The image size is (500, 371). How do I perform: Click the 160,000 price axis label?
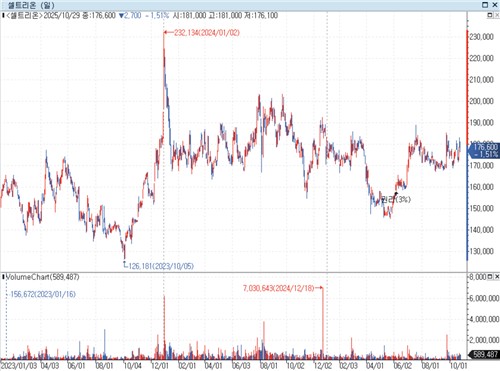point(481,187)
